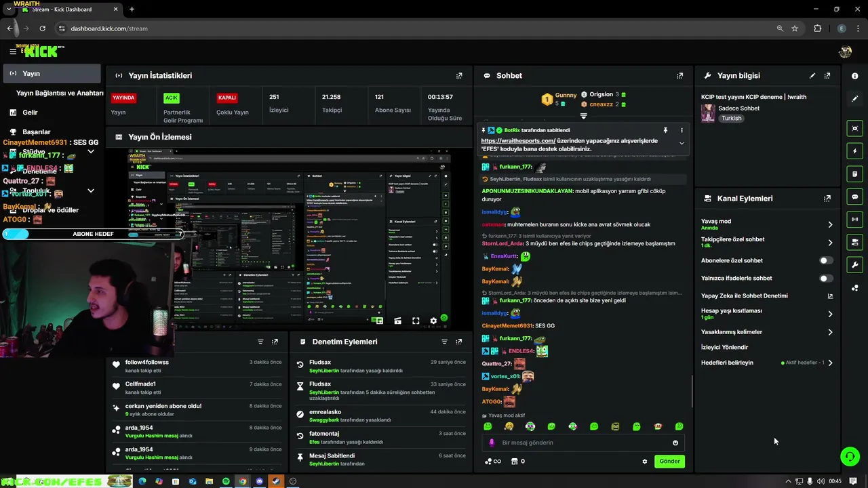Pop out the Denetim Eylemleri panel
868x488 pixels.
[459, 342]
